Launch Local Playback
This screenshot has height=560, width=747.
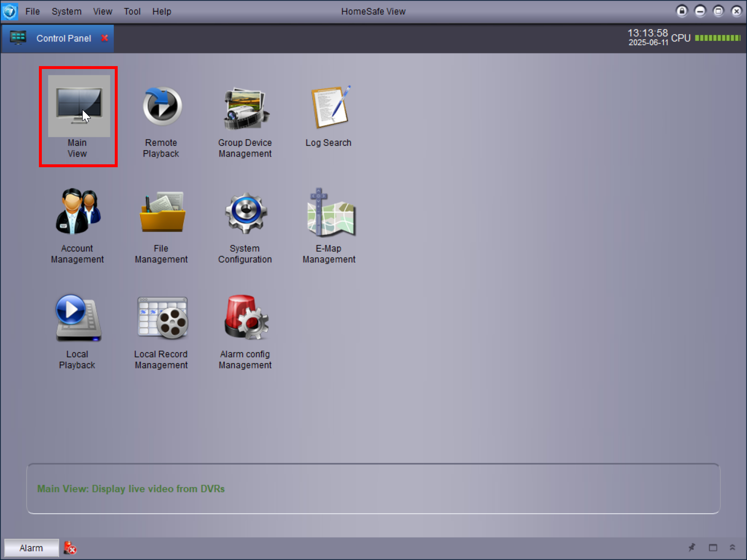click(78, 318)
